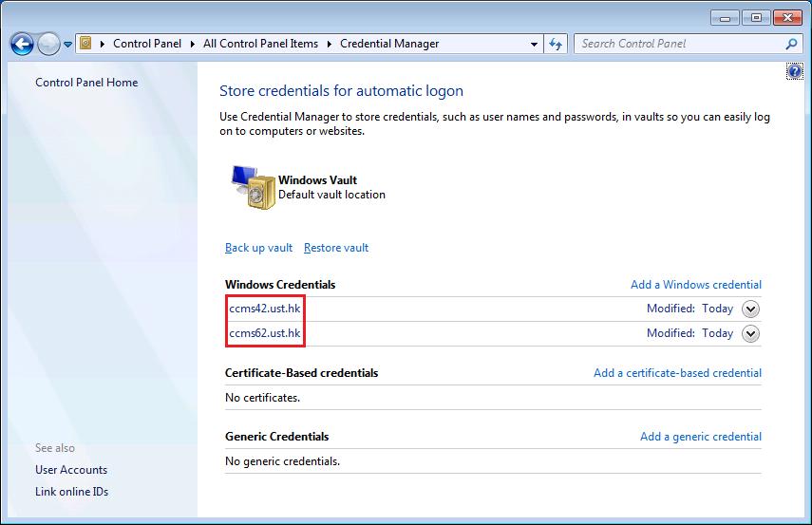Open address bar history dropdown
The height and width of the screenshot is (525, 812).
click(x=534, y=44)
